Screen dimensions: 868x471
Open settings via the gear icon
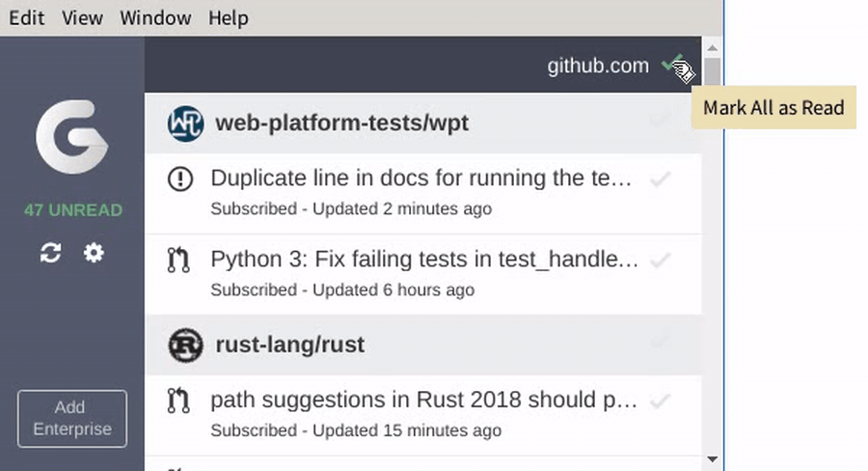(x=94, y=253)
